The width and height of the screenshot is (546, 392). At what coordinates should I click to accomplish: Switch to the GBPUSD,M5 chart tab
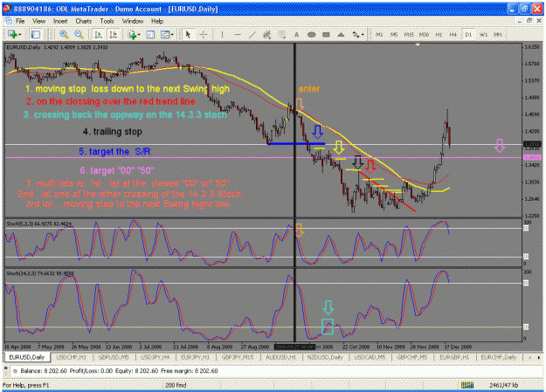click(114, 357)
